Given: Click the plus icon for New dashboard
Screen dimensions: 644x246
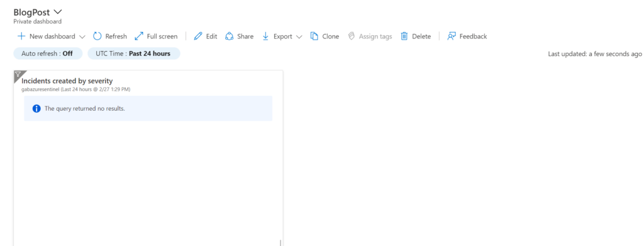Looking at the screenshot, I should click(x=21, y=36).
